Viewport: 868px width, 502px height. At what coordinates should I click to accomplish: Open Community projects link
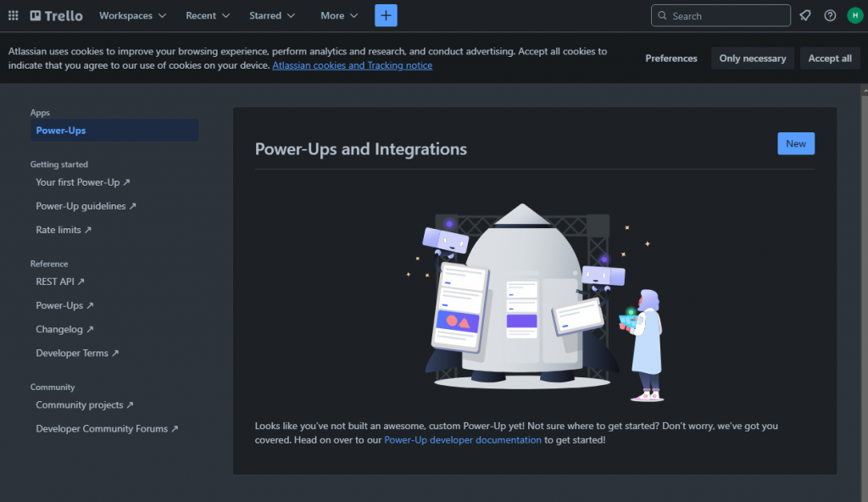click(x=84, y=405)
